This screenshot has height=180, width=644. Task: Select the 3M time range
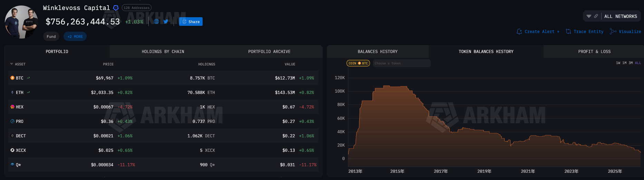click(631, 63)
